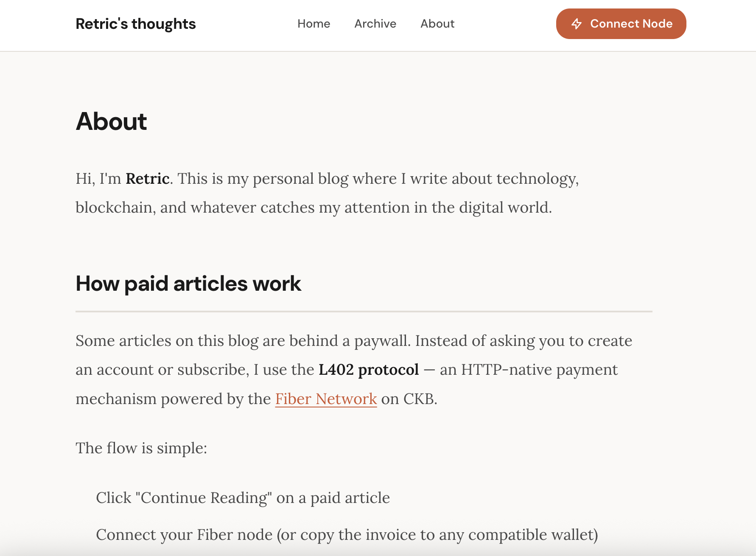
Task: Click the bold Retric name in intro
Action: pos(147,179)
